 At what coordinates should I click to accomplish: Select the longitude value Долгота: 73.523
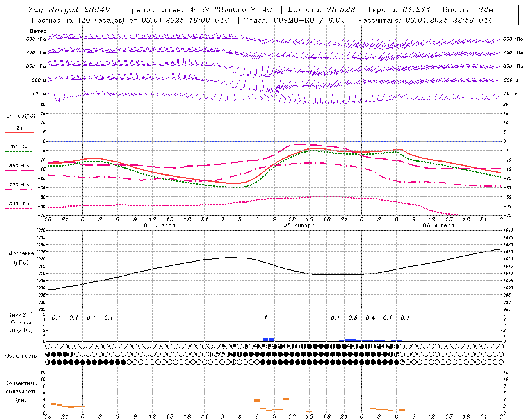(322, 10)
